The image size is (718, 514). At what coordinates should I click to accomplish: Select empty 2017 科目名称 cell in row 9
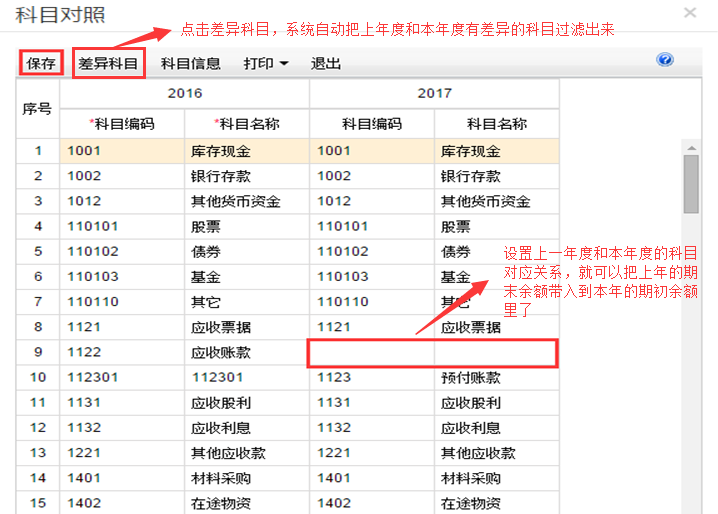[495, 352]
